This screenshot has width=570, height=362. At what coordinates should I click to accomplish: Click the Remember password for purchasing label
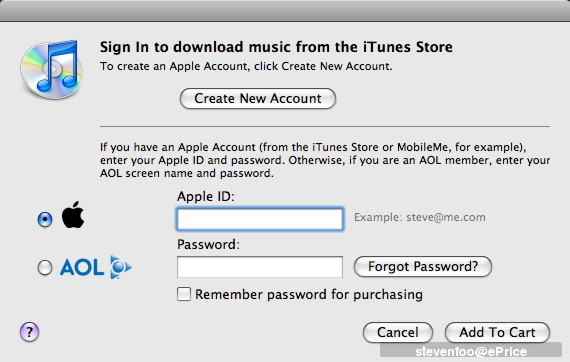click(x=309, y=294)
